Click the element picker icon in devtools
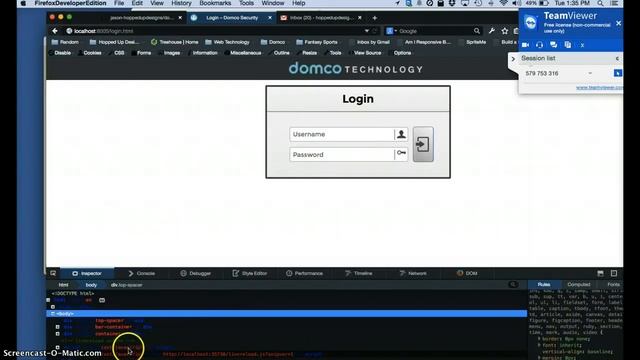This screenshot has height=360, width=640. point(53,273)
